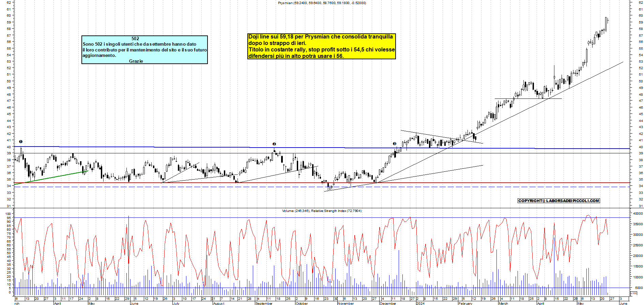Viewport: 644px width, 305px height.
Task: Select the numbered marker 2 circle
Action: [x=274, y=144]
